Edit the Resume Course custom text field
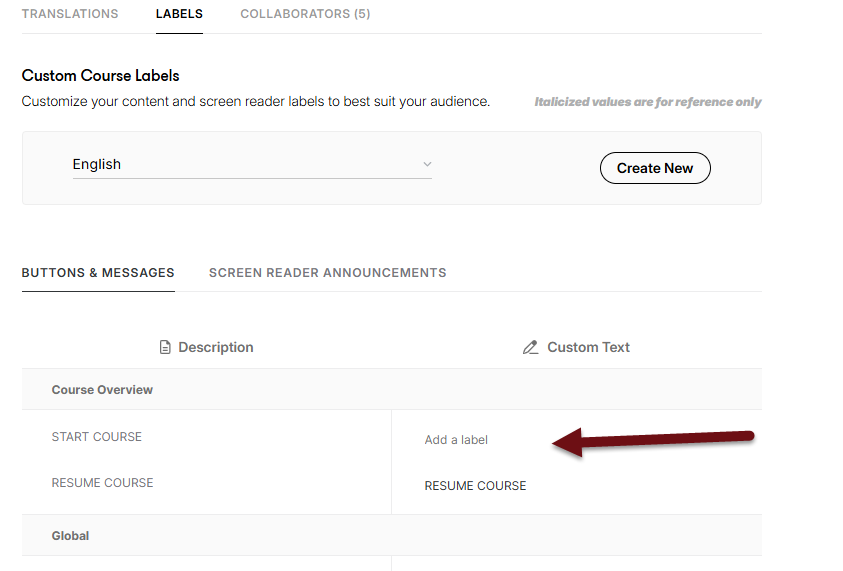Screen dimensions: 843x571 (475, 486)
